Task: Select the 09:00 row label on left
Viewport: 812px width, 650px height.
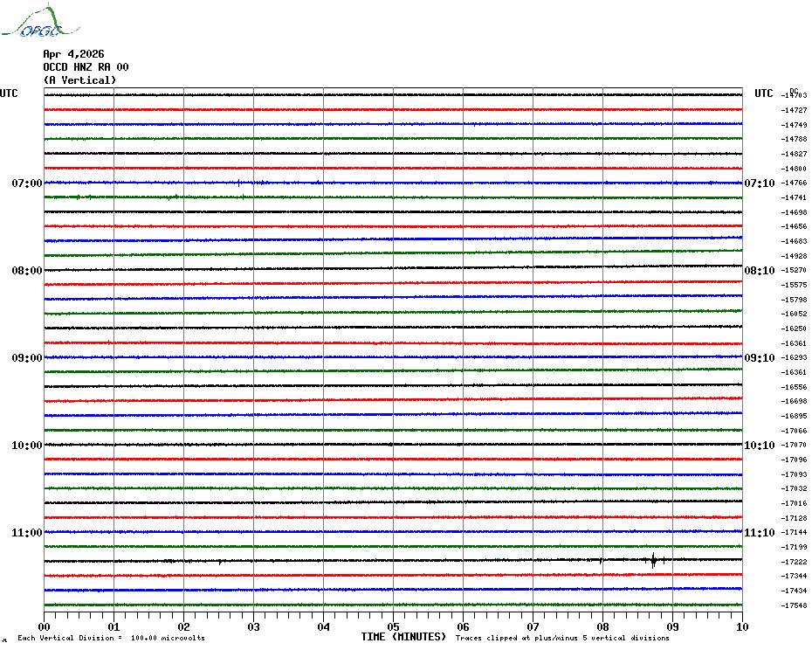Action: [26, 358]
